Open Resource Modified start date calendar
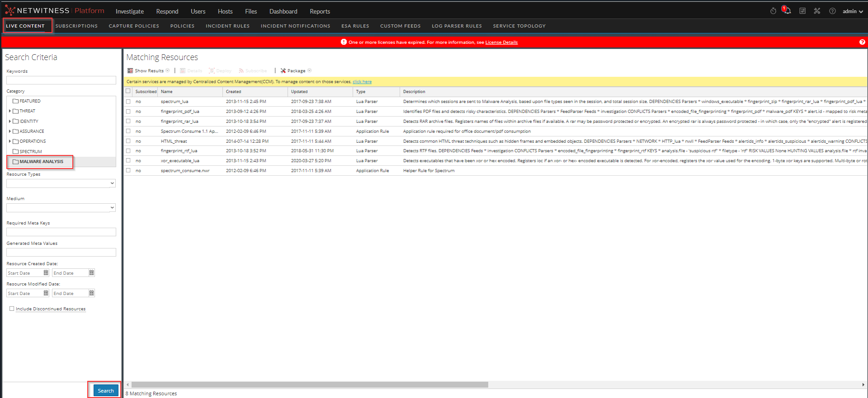The image size is (868, 398). coord(46,293)
